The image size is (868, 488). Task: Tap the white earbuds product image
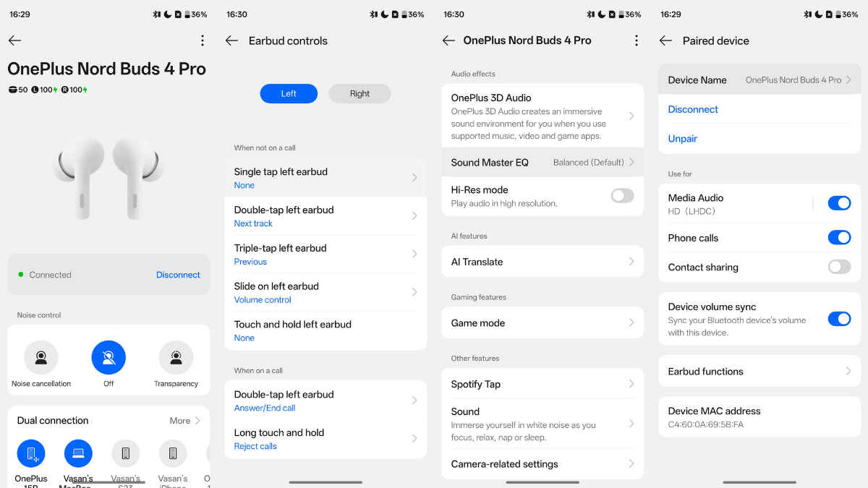pyautogui.click(x=109, y=176)
